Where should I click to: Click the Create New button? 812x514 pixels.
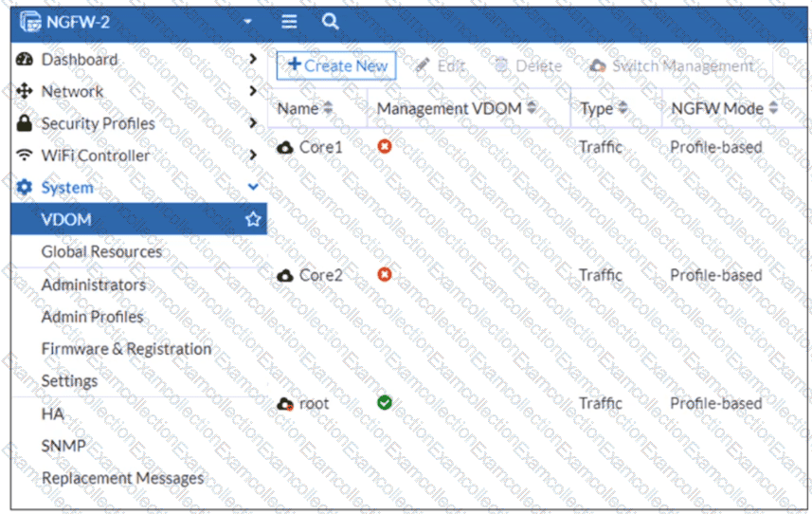[x=336, y=65]
